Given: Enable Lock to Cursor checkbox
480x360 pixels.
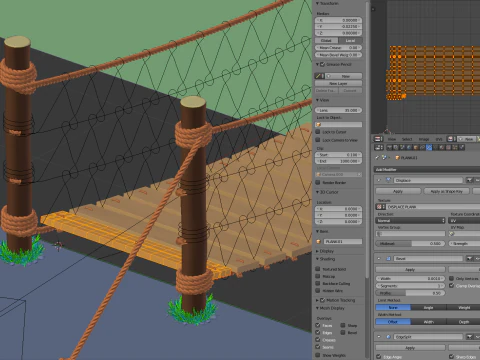Looking at the screenshot, I should [x=318, y=132].
